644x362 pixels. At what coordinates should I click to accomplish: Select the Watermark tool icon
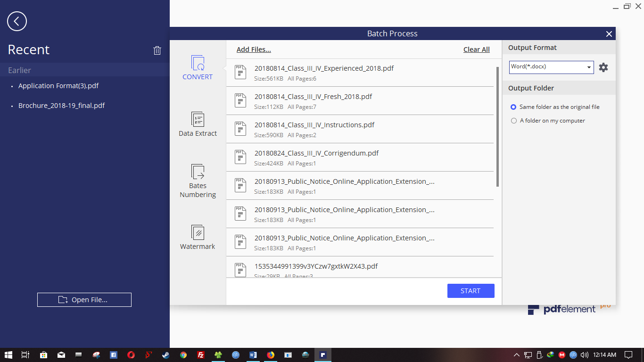click(198, 233)
